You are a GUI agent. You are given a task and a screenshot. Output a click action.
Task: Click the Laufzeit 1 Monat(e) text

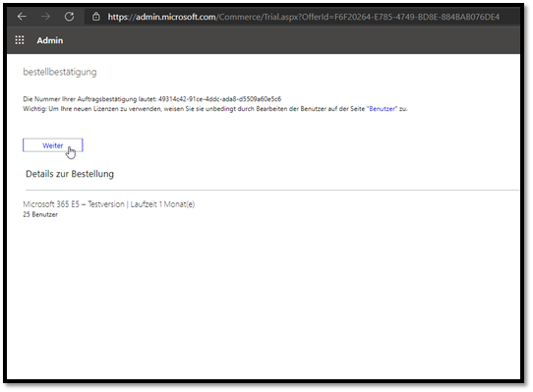click(x=162, y=204)
